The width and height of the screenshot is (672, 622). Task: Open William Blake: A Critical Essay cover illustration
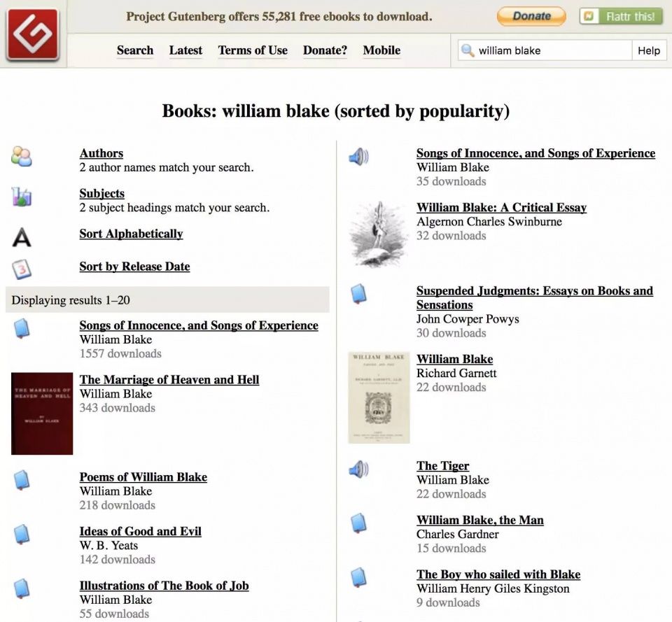[x=379, y=234]
